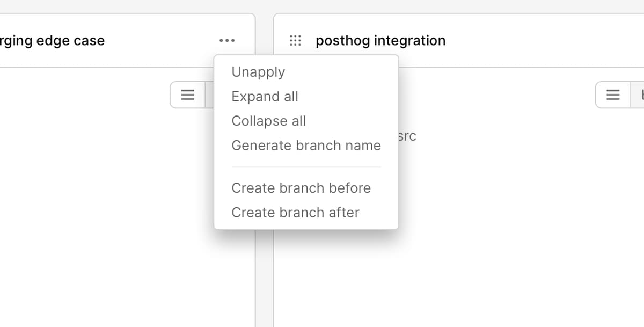Viewport: 644px width, 327px height.
Task: Switch edge case lane to list view
Action: 187,95
